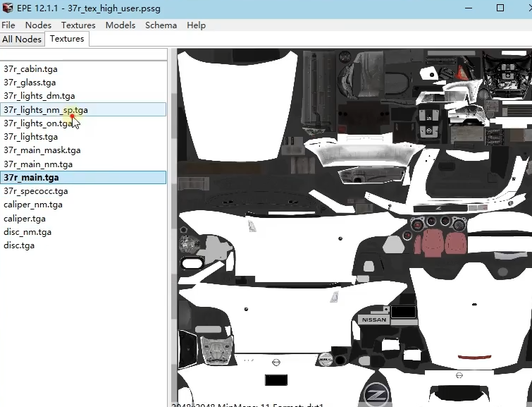
Task: Select 37r_lights_dm.tga texture
Action: click(x=83, y=96)
